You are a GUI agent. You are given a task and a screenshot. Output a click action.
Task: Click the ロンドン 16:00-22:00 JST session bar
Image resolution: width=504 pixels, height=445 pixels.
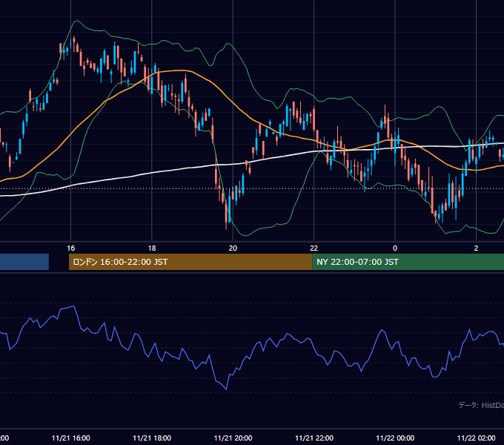pyautogui.click(x=190, y=262)
